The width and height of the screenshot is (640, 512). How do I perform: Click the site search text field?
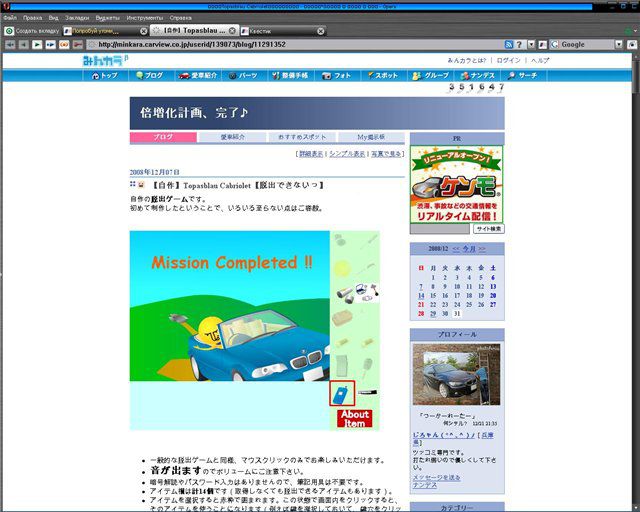(440, 229)
